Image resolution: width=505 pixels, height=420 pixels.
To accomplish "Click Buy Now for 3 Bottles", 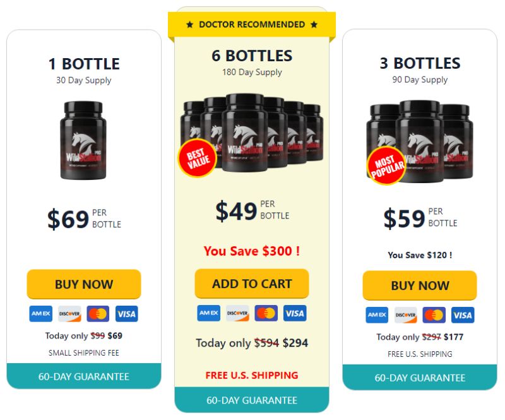I will [x=420, y=285].
